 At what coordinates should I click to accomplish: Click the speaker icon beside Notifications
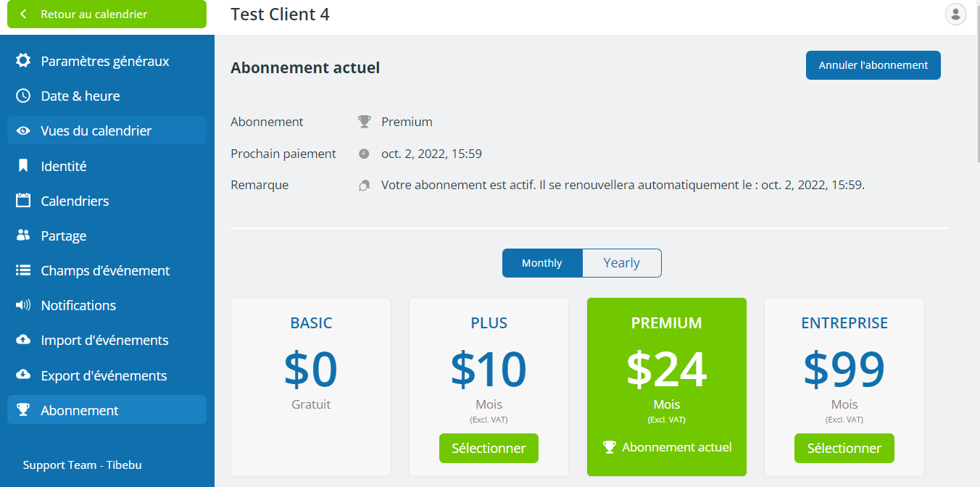coord(23,305)
